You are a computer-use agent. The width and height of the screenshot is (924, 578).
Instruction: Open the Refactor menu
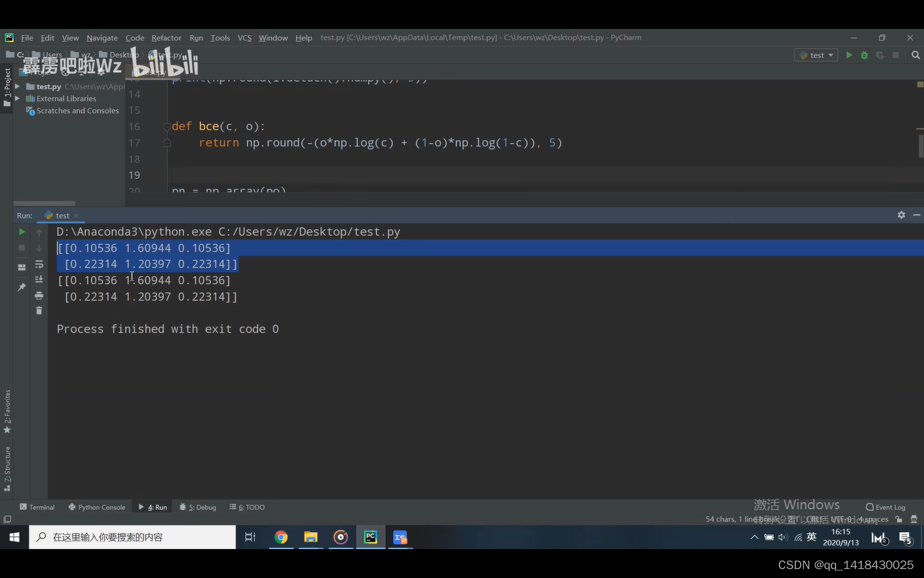click(x=166, y=38)
